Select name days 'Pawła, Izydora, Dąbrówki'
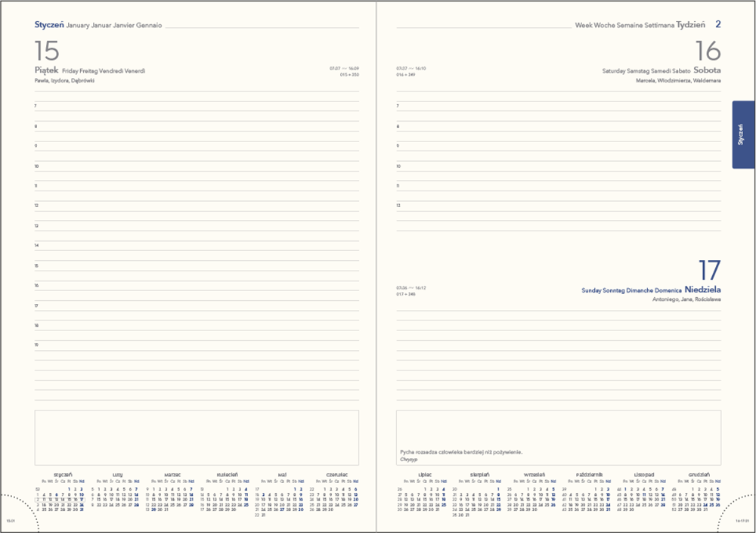 tap(64, 81)
